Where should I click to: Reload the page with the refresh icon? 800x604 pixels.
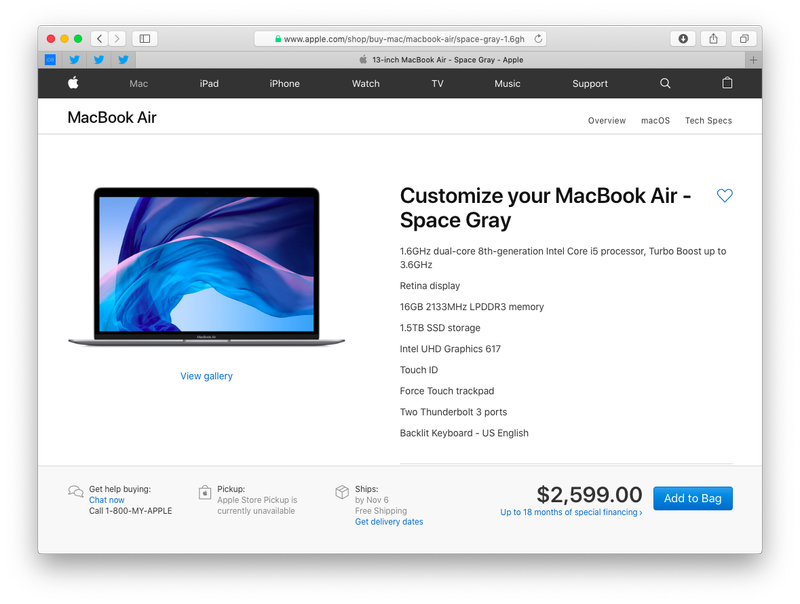tap(538, 39)
